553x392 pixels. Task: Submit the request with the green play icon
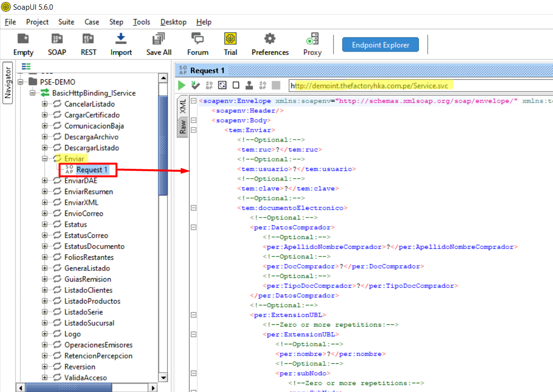(181, 85)
